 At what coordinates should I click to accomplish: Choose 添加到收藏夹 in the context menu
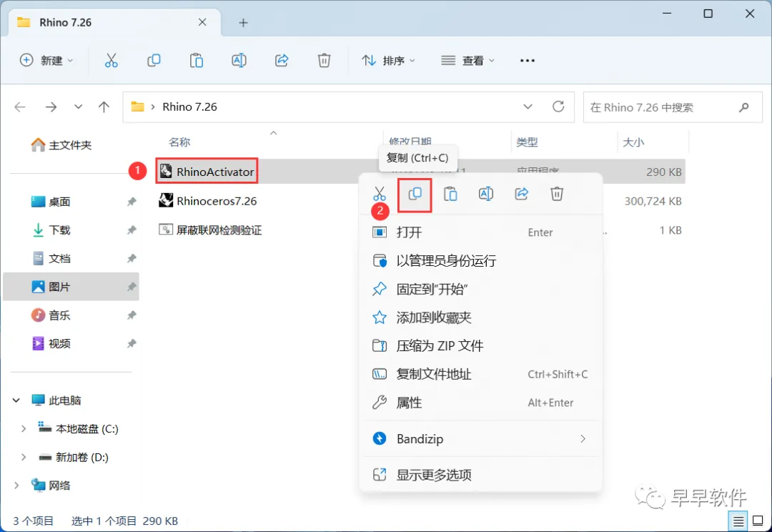[x=480, y=317]
